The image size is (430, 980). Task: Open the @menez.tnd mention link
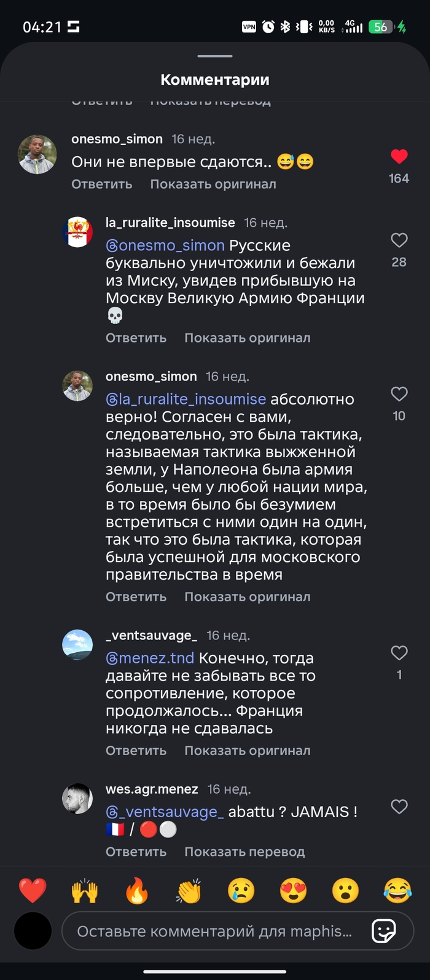(150, 658)
